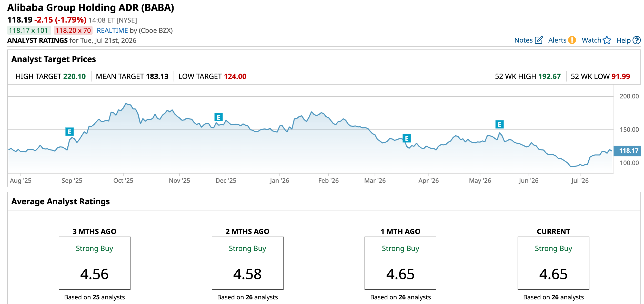Screen dimensions: 644x304
Task: Click the red ask 118.20 x 70
Action: [73, 31]
